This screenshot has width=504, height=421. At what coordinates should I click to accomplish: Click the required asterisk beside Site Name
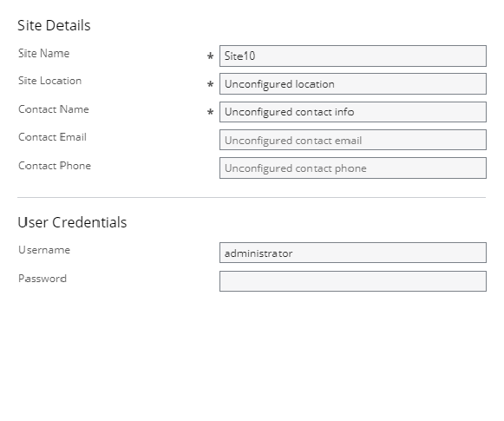coord(210,56)
